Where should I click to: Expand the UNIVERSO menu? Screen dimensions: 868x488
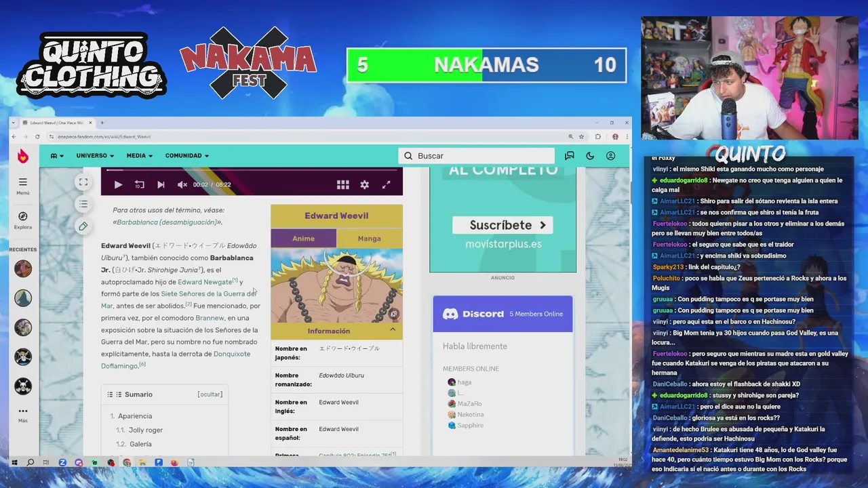pos(95,156)
